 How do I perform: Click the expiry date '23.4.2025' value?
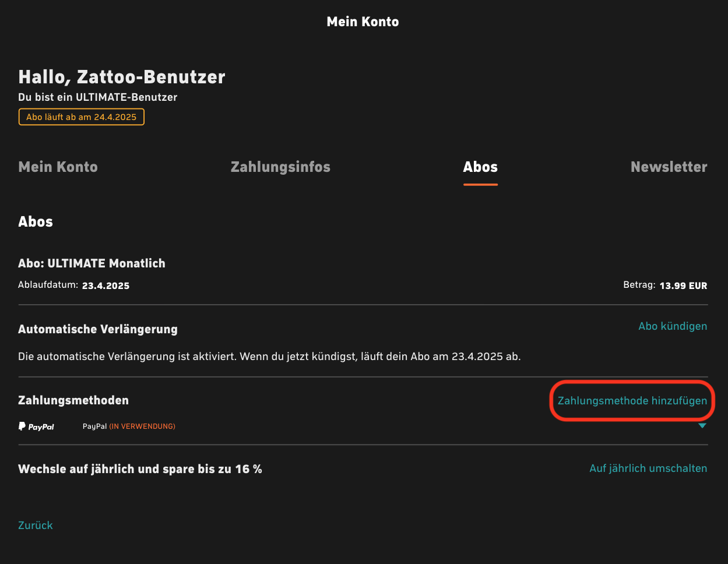[x=105, y=285]
